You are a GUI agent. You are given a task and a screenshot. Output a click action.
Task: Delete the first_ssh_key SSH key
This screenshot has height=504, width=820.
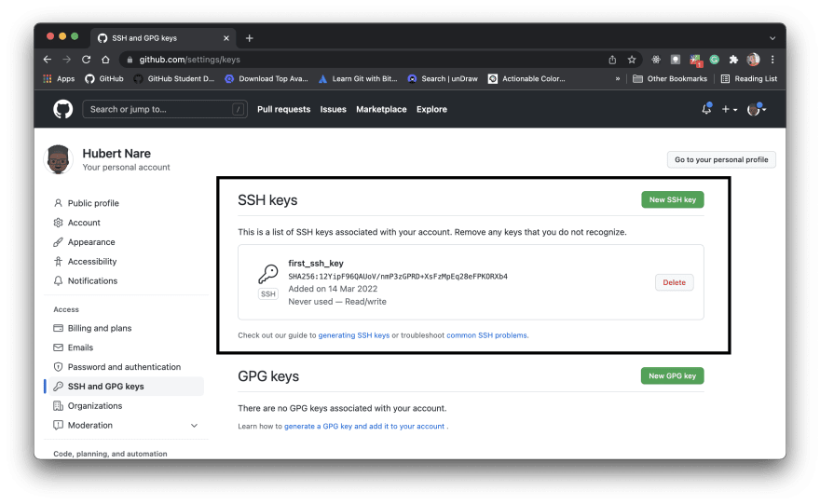coord(674,282)
